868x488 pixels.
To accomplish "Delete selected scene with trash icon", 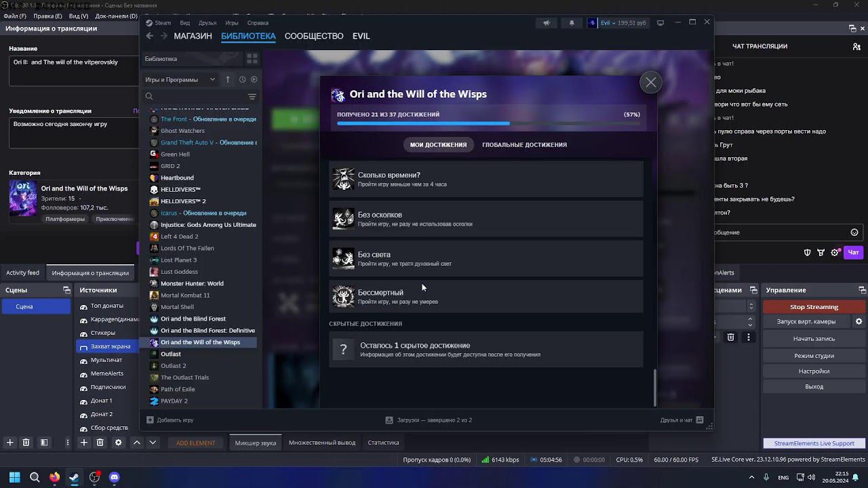I will tap(26, 443).
